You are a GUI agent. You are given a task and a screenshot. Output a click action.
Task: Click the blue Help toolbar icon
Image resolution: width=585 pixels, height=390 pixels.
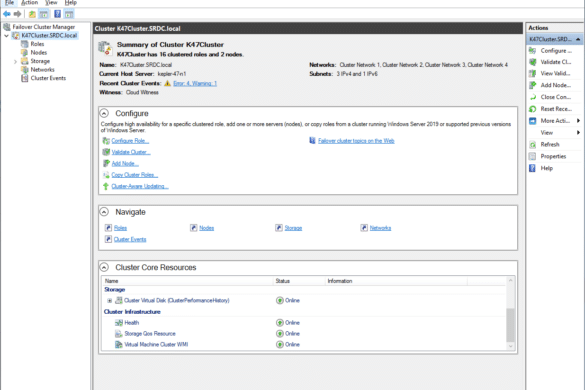coord(57,14)
